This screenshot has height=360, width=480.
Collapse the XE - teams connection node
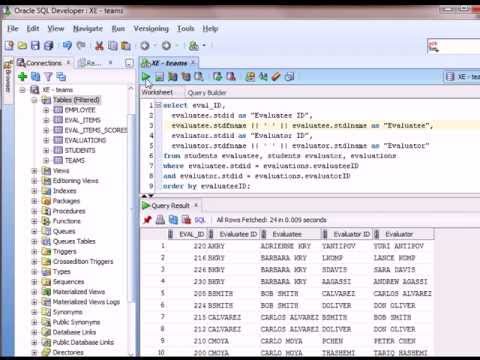pos(22,90)
